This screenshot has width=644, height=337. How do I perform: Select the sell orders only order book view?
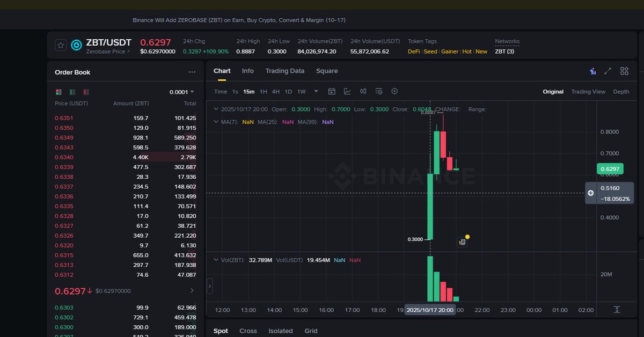[86, 92]
